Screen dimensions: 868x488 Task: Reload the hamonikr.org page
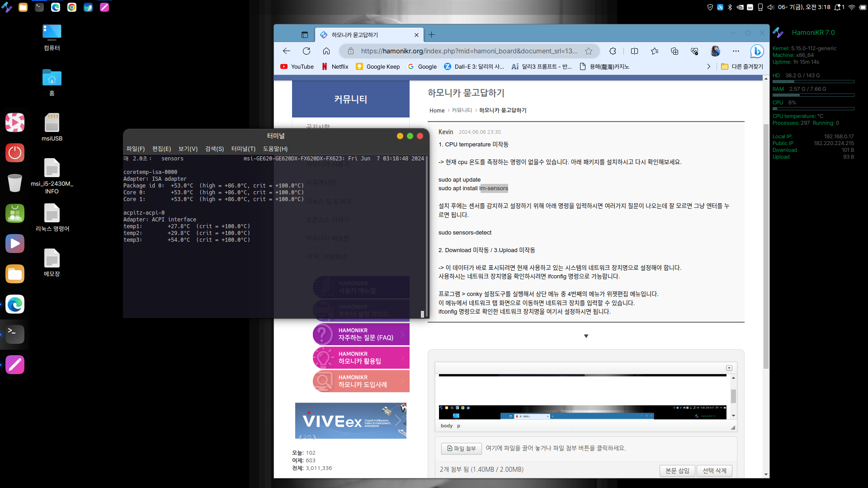307,51
